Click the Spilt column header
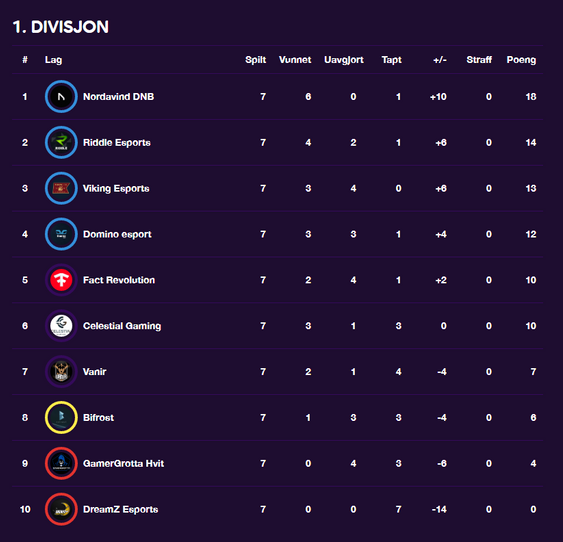The width and height of the screenshot is (563, 542). tap(256, 60)
